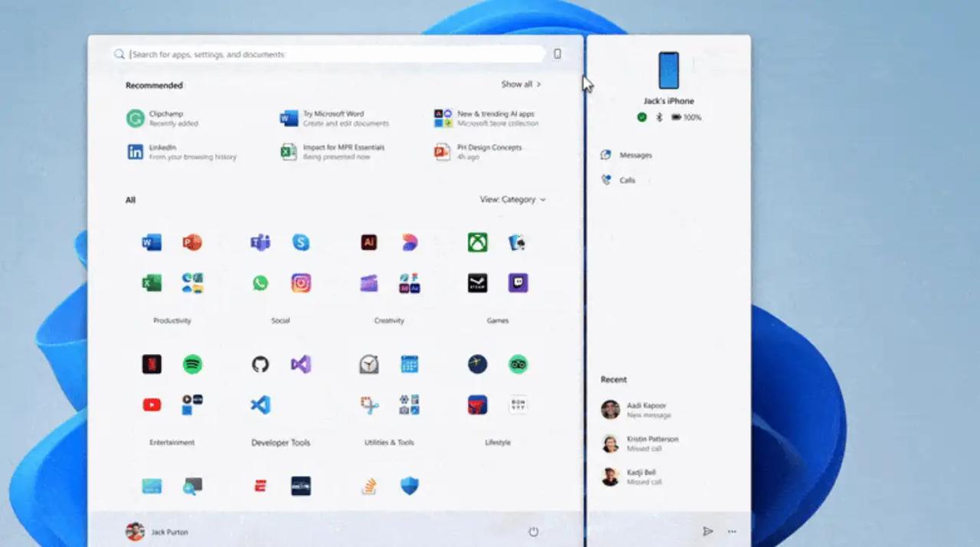Launch WhatsApp from the Social category
Image resolution: width=980 pixels, height=547 pixels.
[x=260, y=283]
